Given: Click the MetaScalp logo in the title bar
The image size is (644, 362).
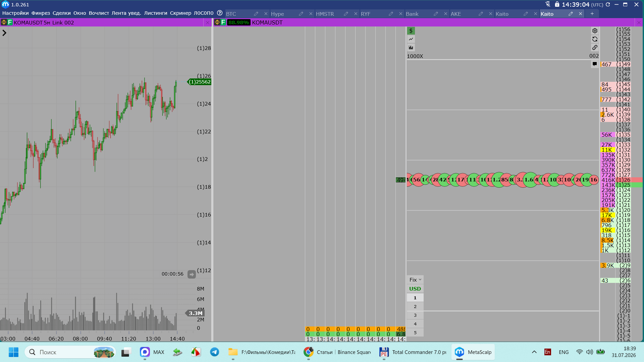Looking at the screenshot, I should 5,4.
